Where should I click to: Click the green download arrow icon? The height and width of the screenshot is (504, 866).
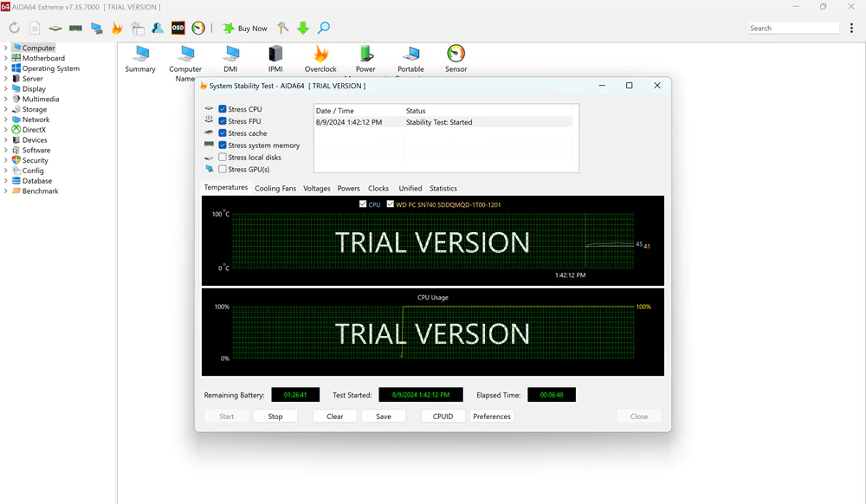pyautogui.click(x=303, y=28)
